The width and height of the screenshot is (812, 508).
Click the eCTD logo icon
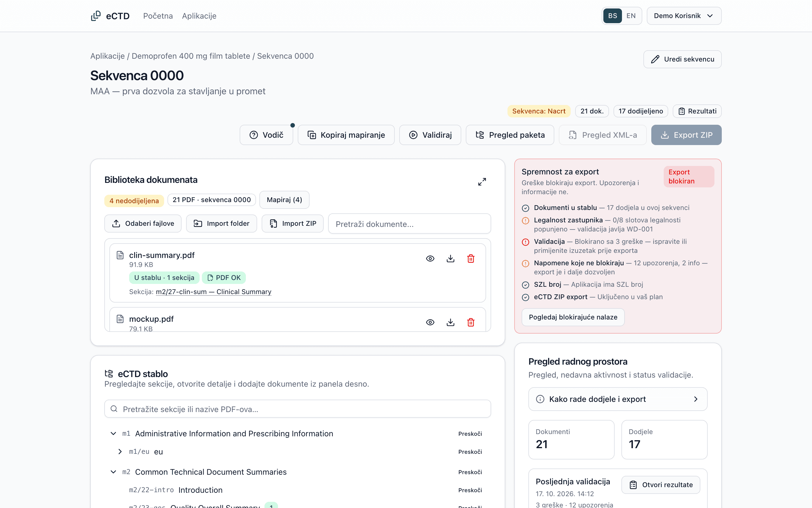point(96,16)
